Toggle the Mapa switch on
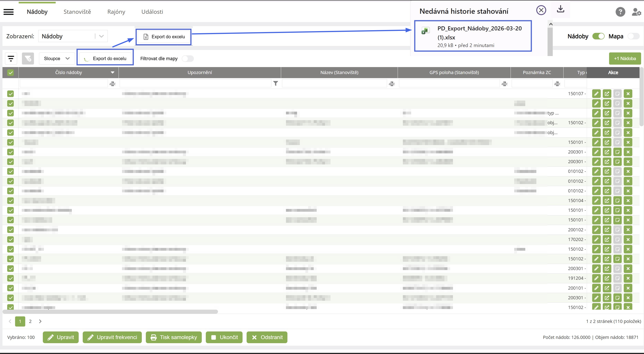Viewport: 644px width, 354px height. click(x=633, y=36)
